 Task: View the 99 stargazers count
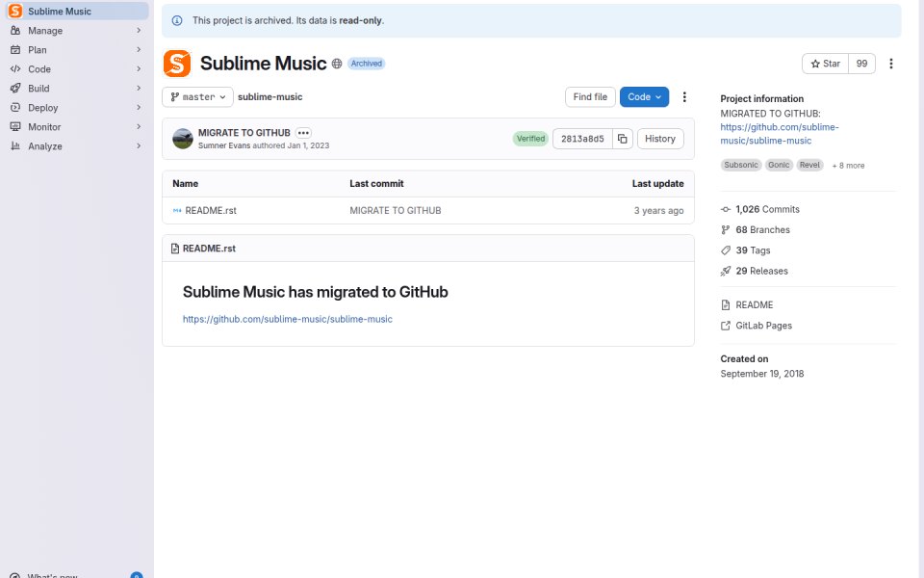[x=861, y=64]
